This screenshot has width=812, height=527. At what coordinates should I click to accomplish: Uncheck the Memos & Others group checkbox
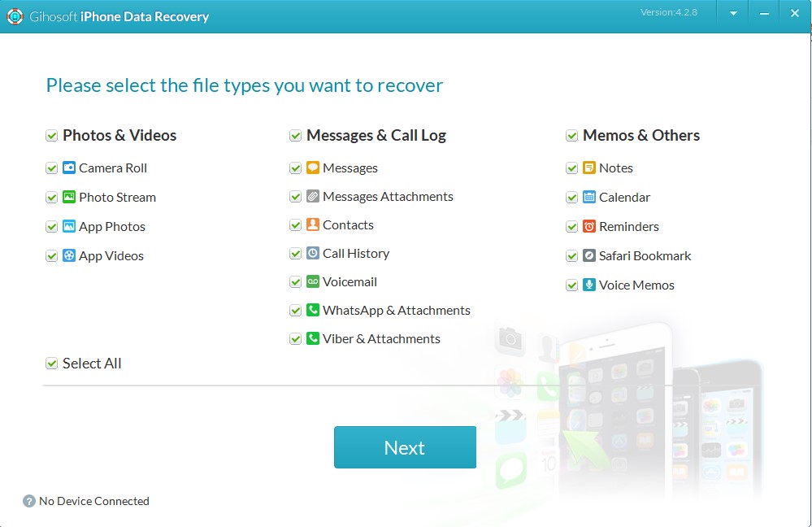pos(571,136)
